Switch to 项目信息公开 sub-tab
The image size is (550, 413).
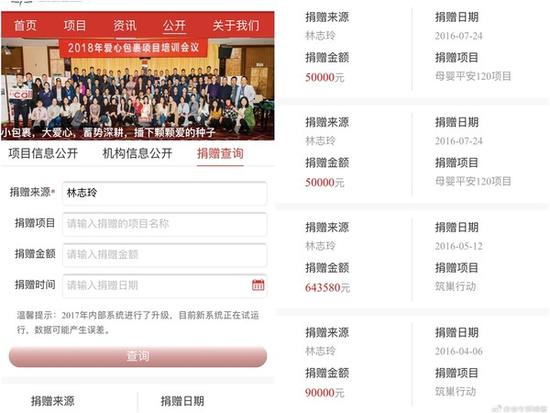[43, 153]
